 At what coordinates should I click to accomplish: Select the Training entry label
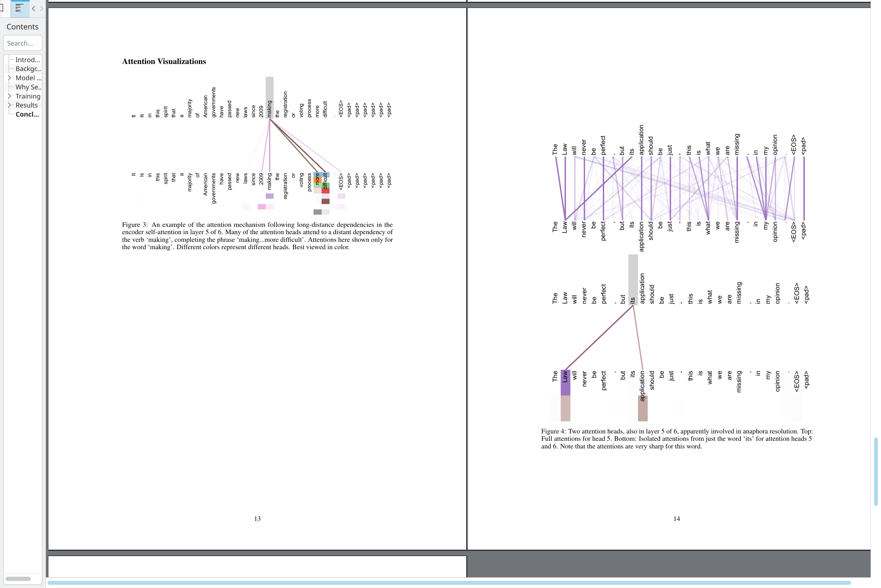pyautogui.click(x=28, y=96)
